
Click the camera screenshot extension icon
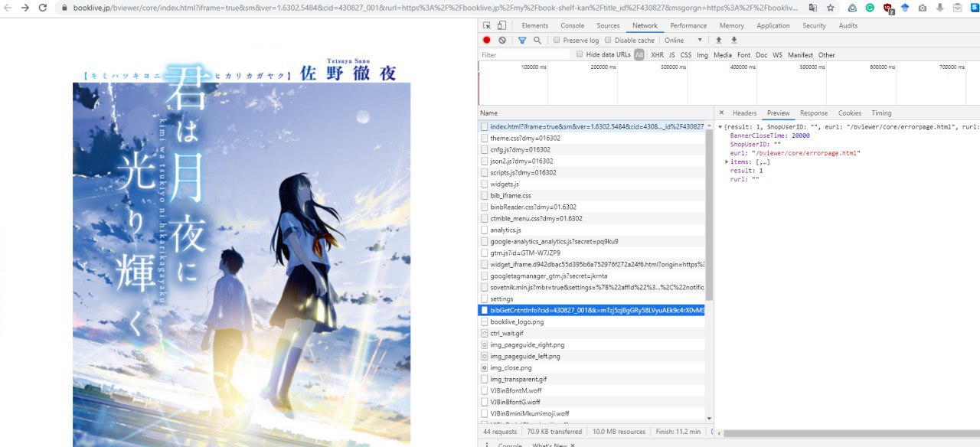click(922, 8)
